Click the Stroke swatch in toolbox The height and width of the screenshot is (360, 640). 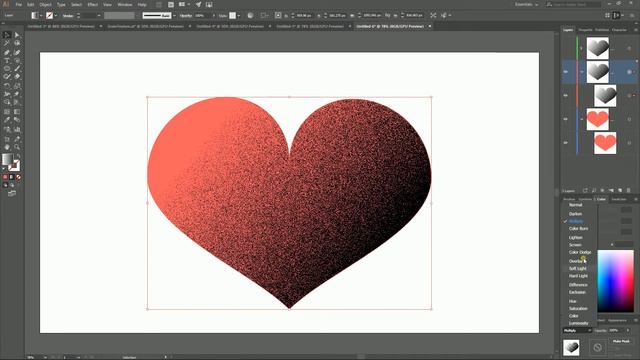point(14,166)
